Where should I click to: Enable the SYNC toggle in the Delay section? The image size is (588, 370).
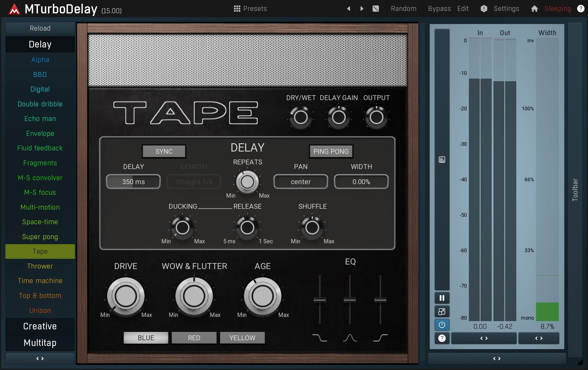pos(164,151)
